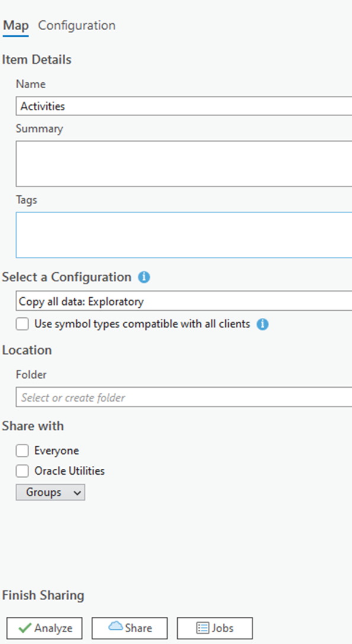The image size is (352, 644).
Task: Check the Everyone sharing option
Action: 22,450
